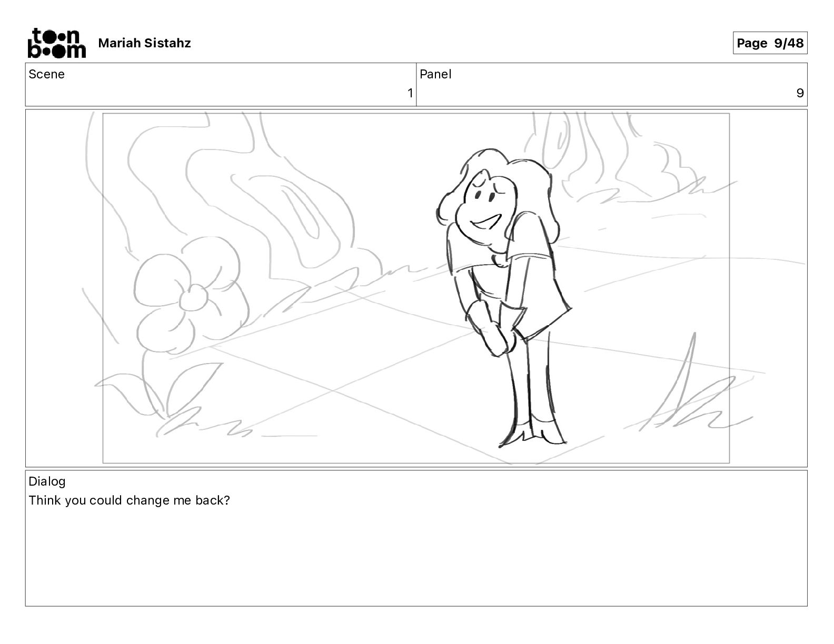Click the 'Page 9/48' page indicator
Viewport: 834px width, 644px height.
coord(770,43)
